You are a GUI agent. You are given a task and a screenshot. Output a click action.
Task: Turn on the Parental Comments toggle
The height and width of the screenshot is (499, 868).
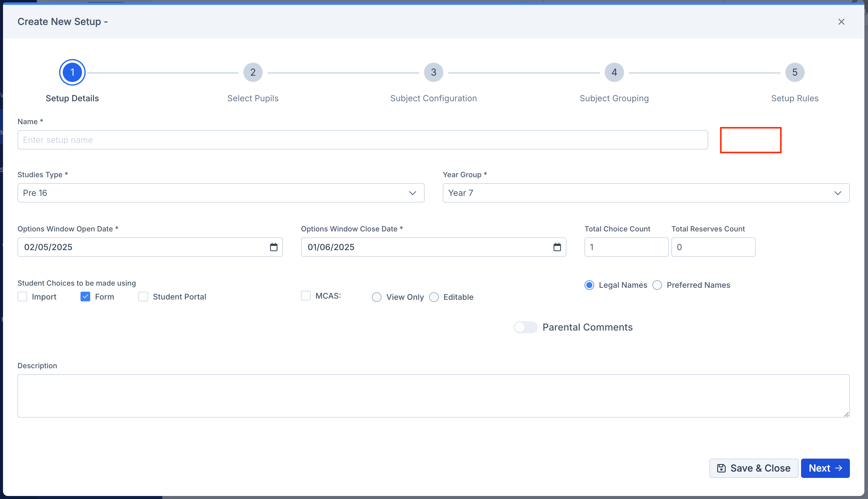[x=525, y=327]
